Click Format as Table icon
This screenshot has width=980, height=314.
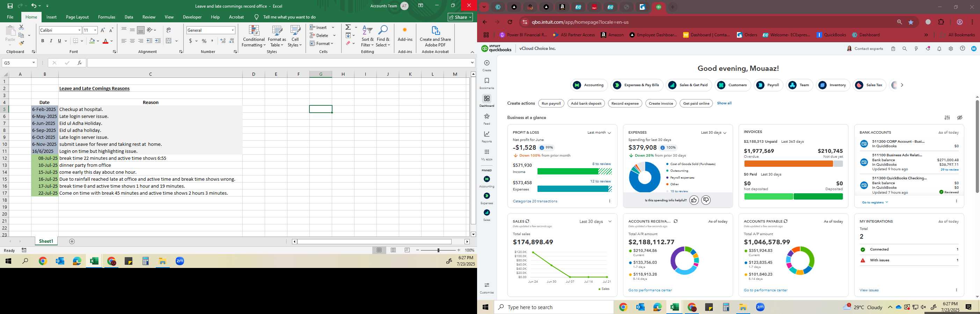pos(277,36)
